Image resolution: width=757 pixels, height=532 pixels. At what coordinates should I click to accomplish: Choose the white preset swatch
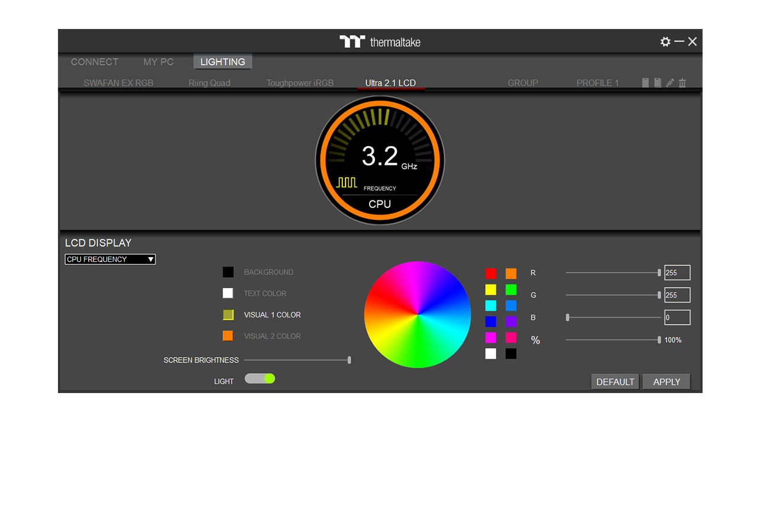point(491,353)
